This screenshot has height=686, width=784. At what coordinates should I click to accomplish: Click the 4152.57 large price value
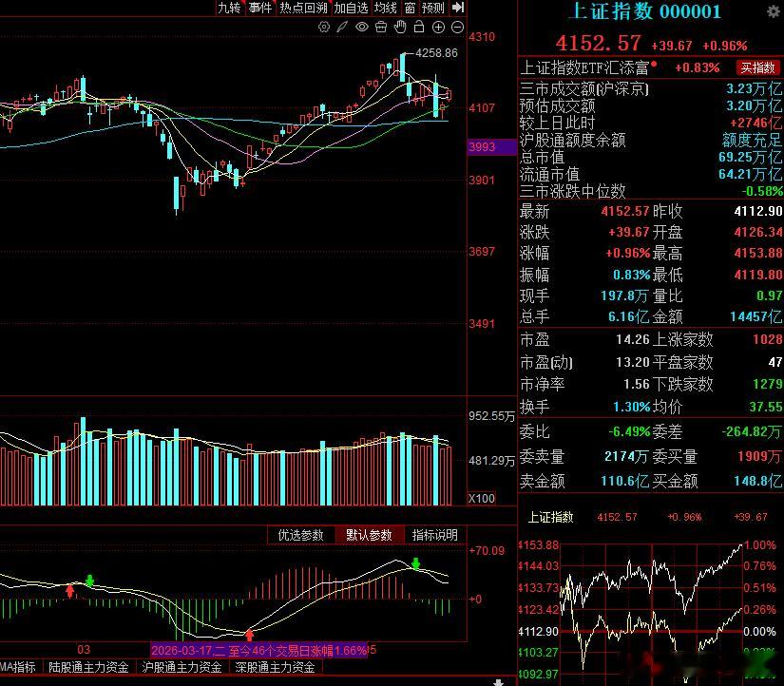[598, 43]
